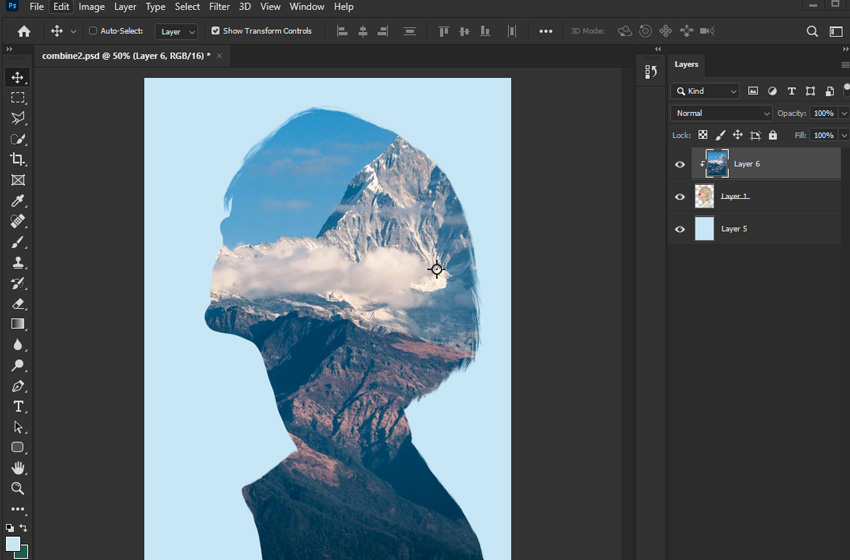Toggle lock all padlock icon
This screenshot has height=560, width=850.
tap(772, 135)
